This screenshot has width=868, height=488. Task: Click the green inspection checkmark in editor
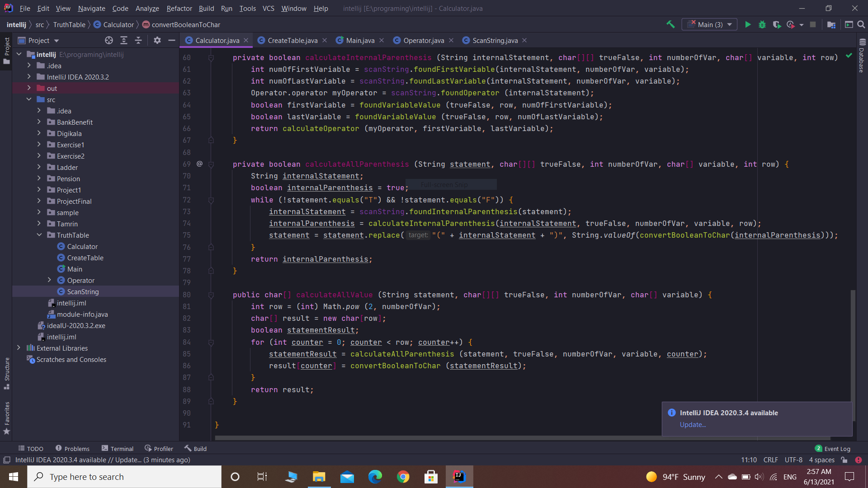point(849,56)
